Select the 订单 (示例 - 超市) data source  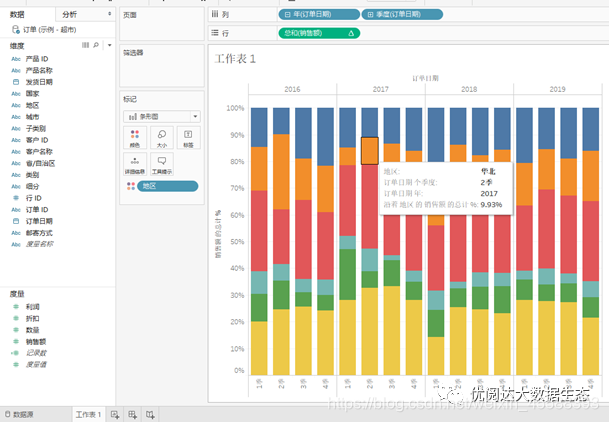tap(44, 30)
